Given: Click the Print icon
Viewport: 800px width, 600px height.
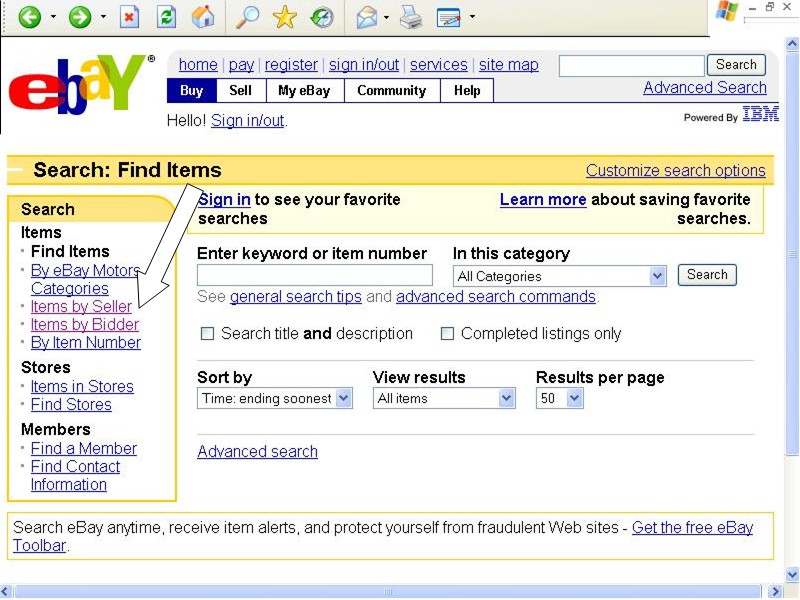Looking at the screenshot, I should coord(411,17).
